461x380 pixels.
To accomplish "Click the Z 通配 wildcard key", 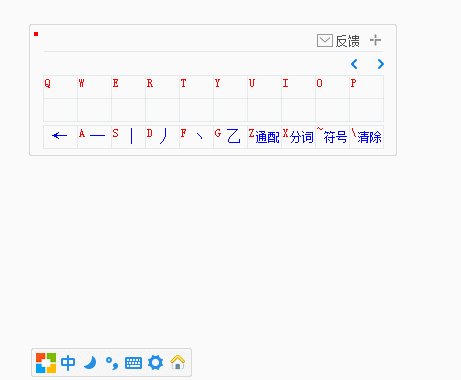I will coord(264,137).
